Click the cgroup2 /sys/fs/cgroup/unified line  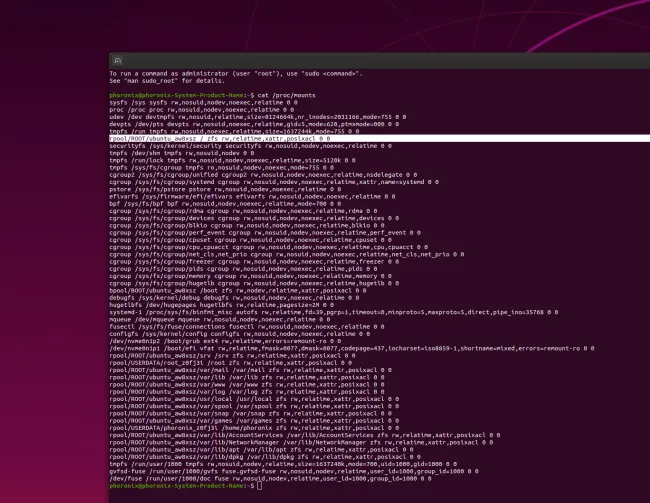263,175
